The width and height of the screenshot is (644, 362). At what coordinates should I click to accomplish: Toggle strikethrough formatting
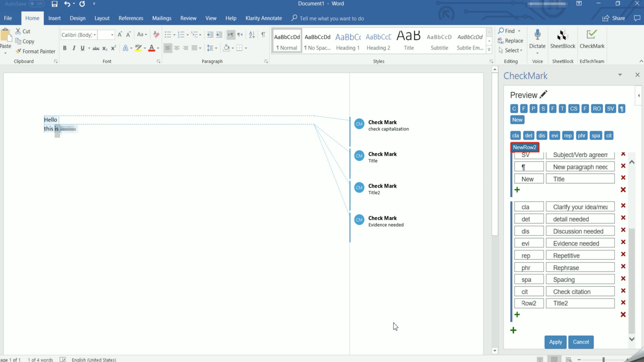pyautogui.click(x=96, y=48)
